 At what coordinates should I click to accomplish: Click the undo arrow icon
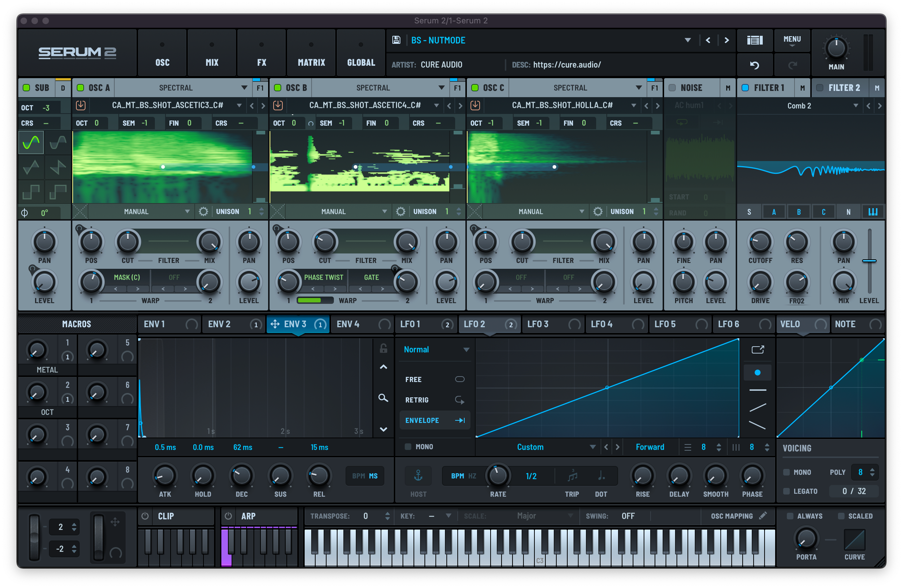point(754,65)
